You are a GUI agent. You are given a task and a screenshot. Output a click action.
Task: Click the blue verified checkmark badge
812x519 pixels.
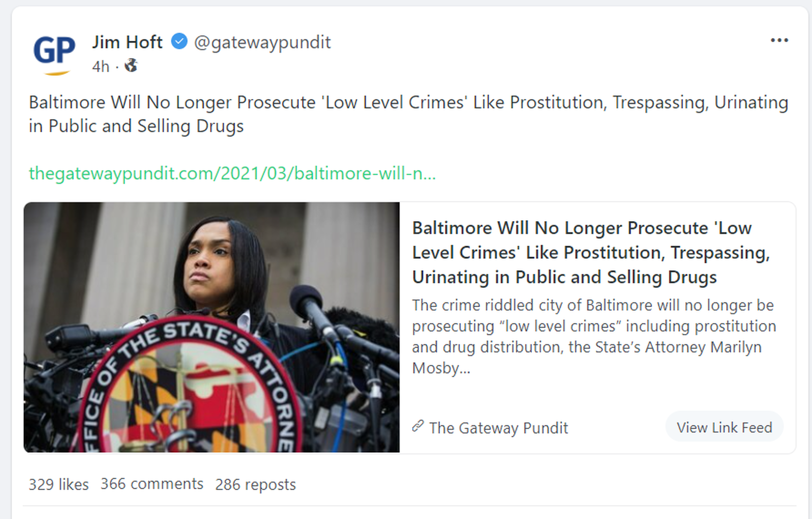(179, 42)
